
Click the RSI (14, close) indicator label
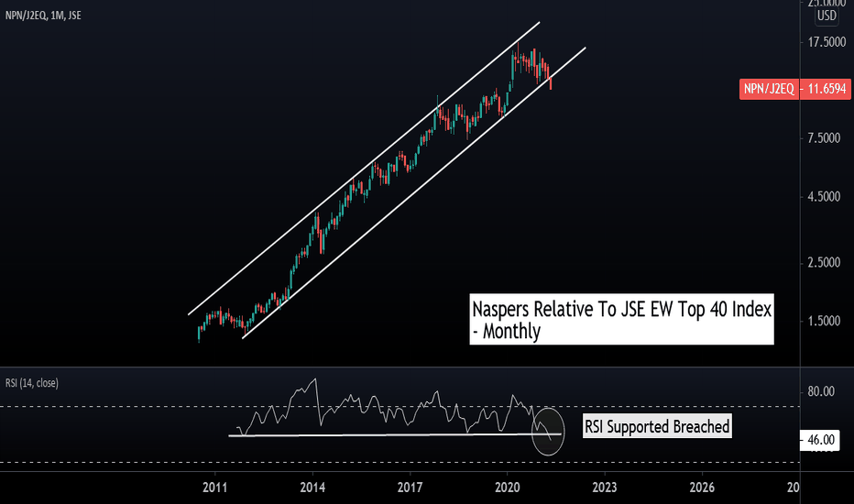pos(31,383)
